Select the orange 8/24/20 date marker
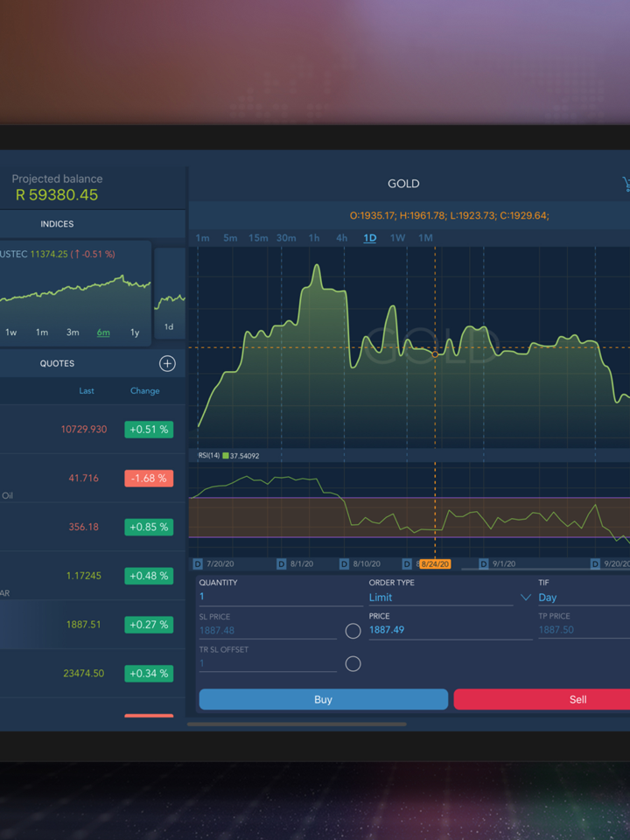 [x=435, y=564]
